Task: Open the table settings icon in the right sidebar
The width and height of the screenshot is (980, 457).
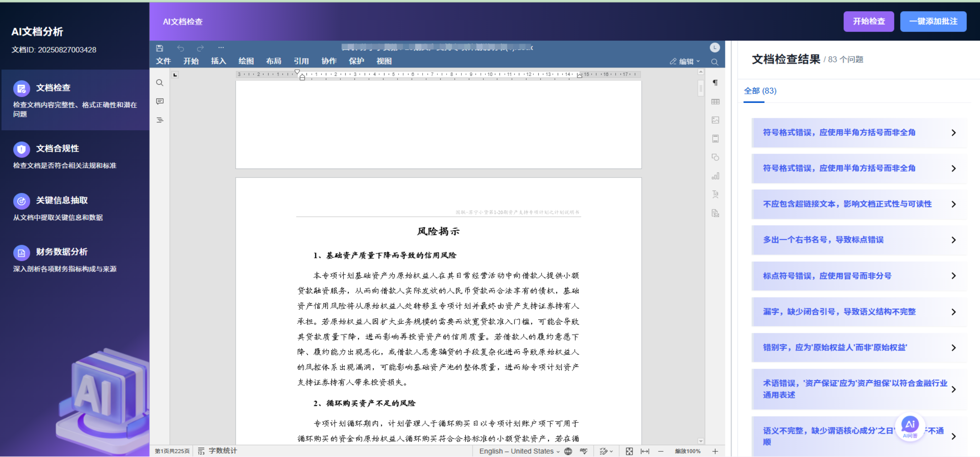Action: point(715,102)
